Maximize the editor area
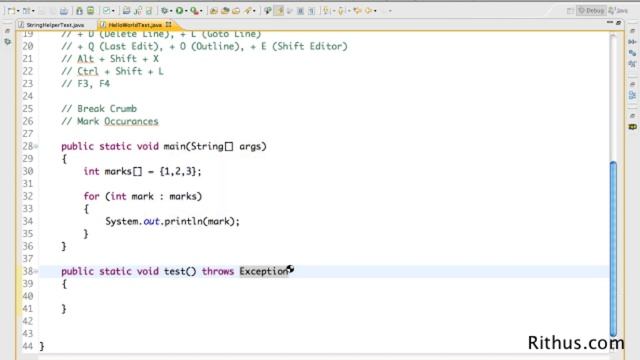Viewport: 640px width, 360px height. (619, 22)
